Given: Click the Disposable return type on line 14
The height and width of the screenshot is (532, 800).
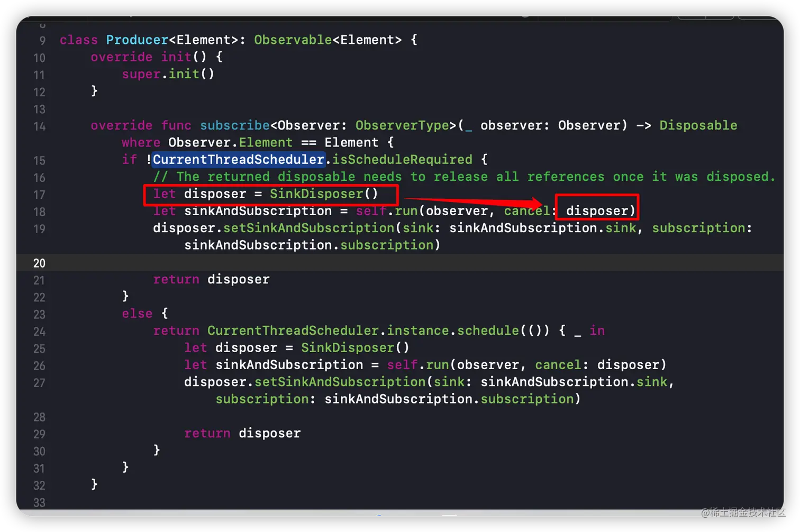Looking at the screenshot, I should (x=698, y=125).
